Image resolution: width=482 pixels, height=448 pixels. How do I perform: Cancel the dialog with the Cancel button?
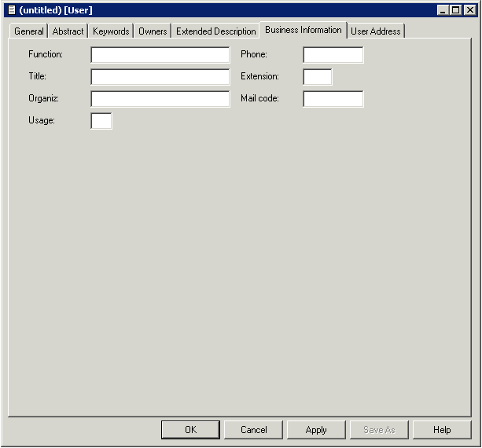(x=254, y=430)
